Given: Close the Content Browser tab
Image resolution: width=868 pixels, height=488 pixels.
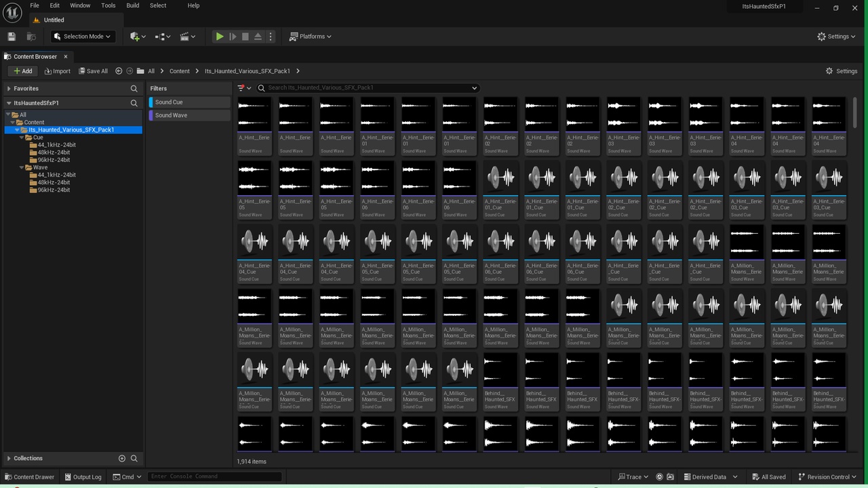Looking at the screenshot, I should pyautogui.click(x=66, y=56).
